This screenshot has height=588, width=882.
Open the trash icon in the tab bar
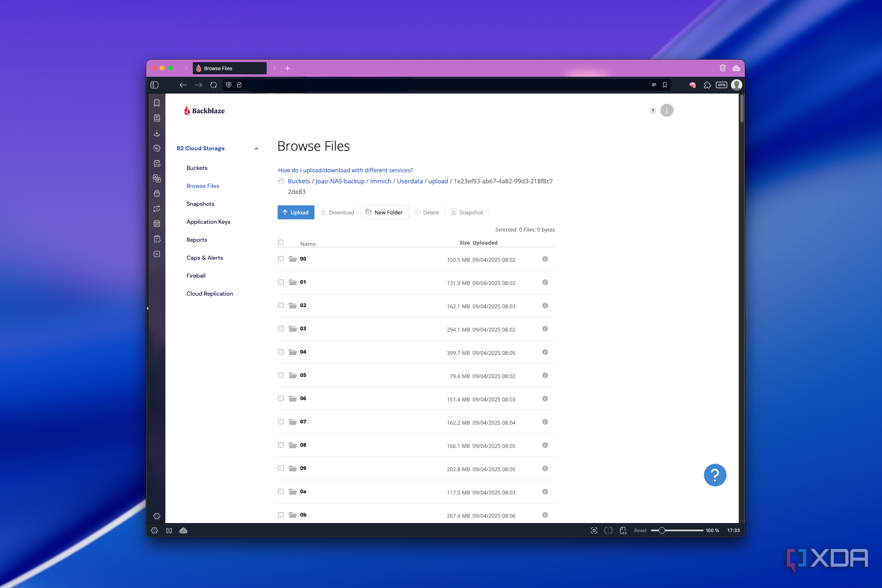723,68
